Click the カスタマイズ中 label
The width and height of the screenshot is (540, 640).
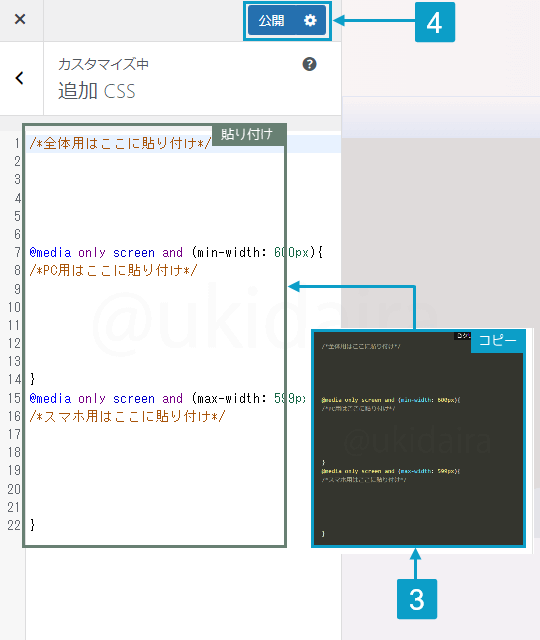click(x=103, y=64)
